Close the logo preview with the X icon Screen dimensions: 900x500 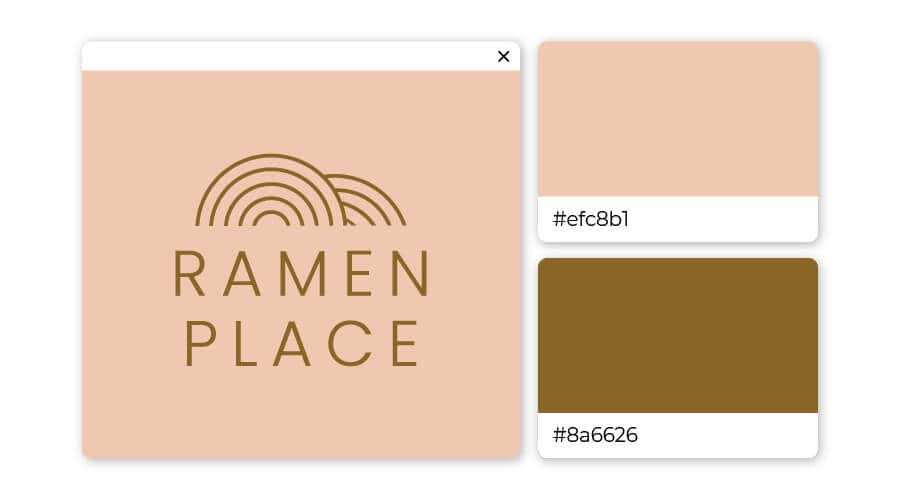tap(503, 56)
